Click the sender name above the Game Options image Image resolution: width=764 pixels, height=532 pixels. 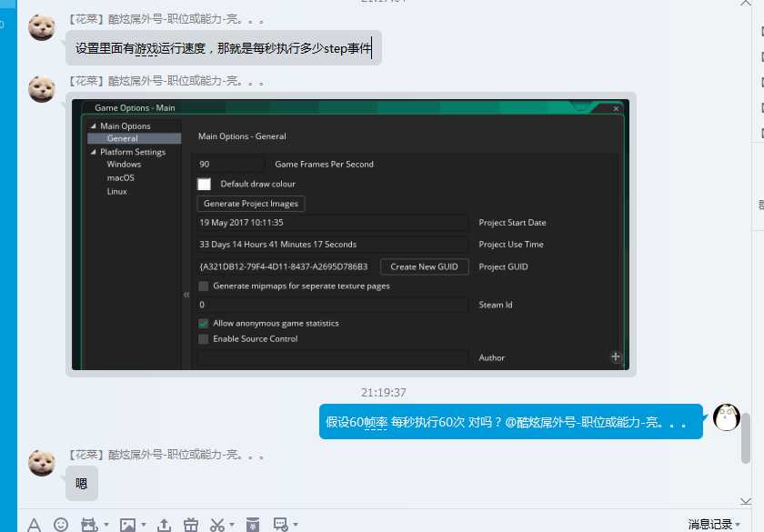coord(166,81)
